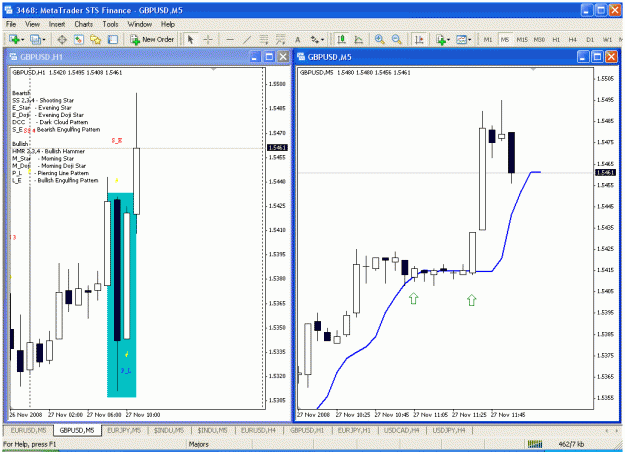
Task: Select the trendline drawing tool
Action: (x=247, y=39)
